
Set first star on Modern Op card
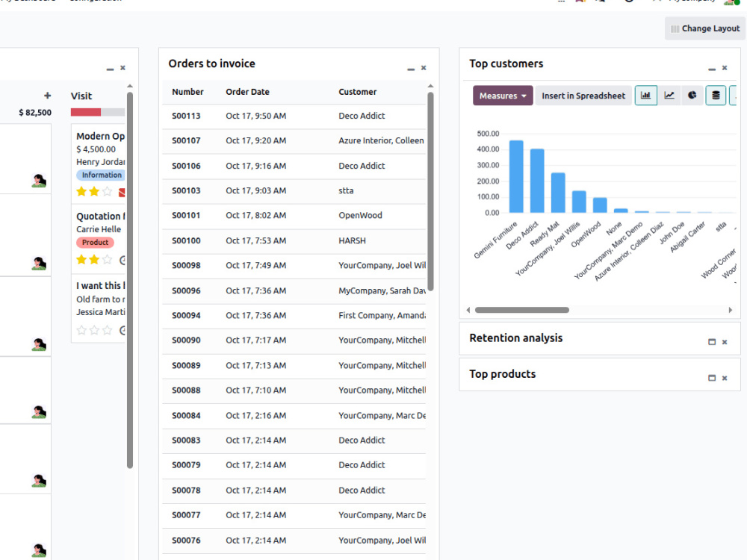coord(81,191)
